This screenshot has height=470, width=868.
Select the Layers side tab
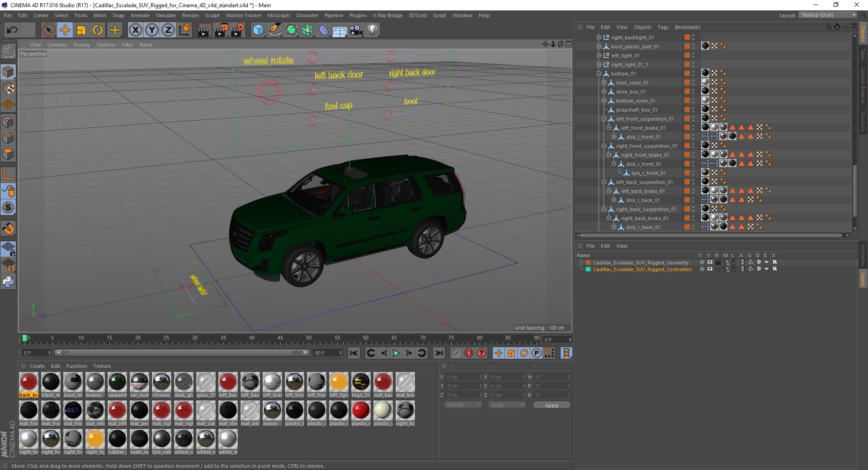click(x=863, y=279)
